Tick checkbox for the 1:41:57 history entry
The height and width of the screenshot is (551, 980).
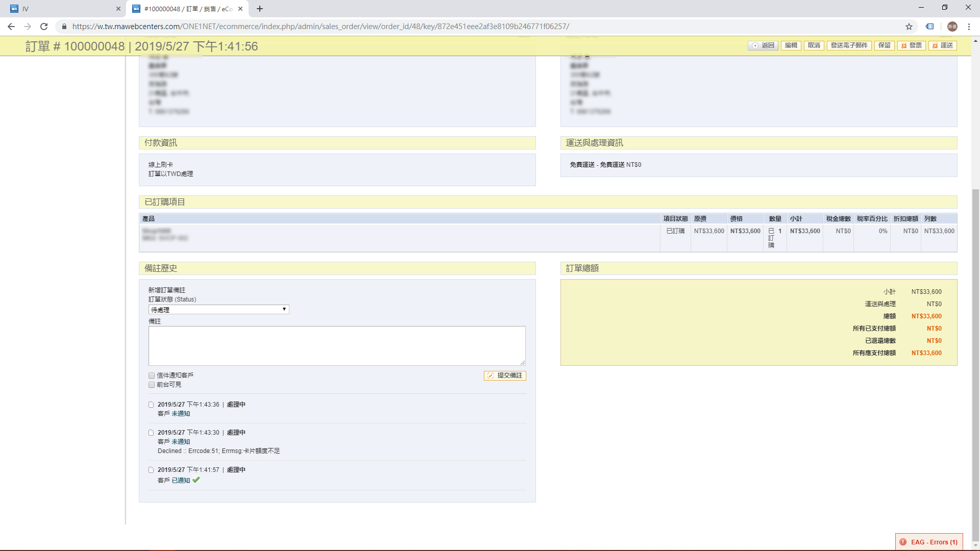[x=151, y=470]
